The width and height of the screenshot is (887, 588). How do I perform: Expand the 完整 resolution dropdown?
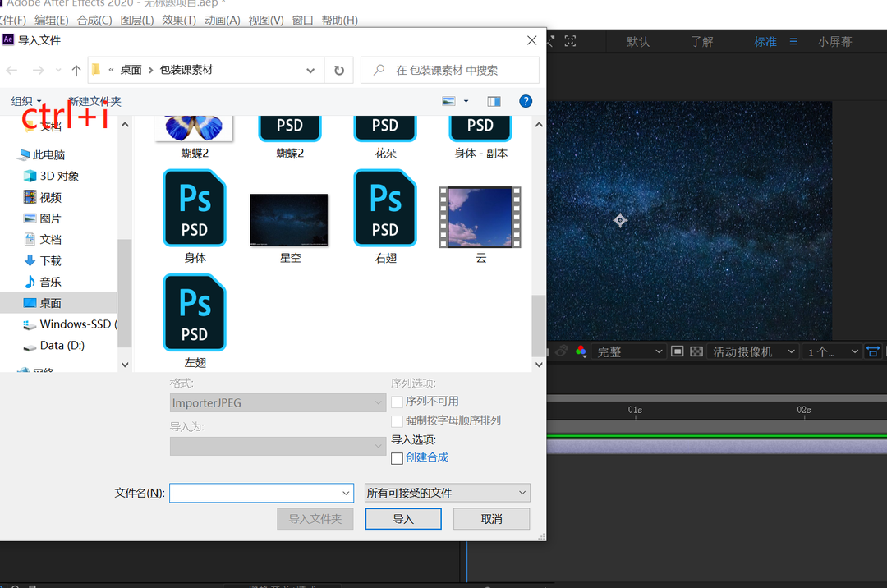click(629, 351)
